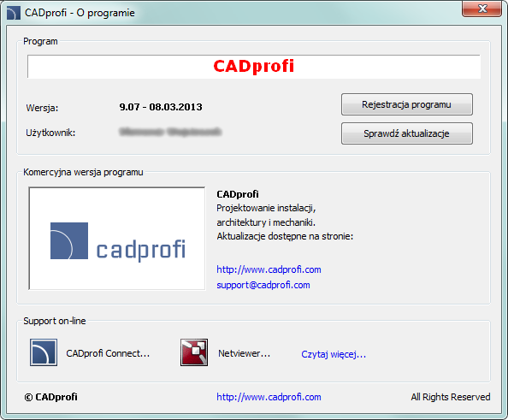Launch the Netviewer red icon

pos(194,352)
